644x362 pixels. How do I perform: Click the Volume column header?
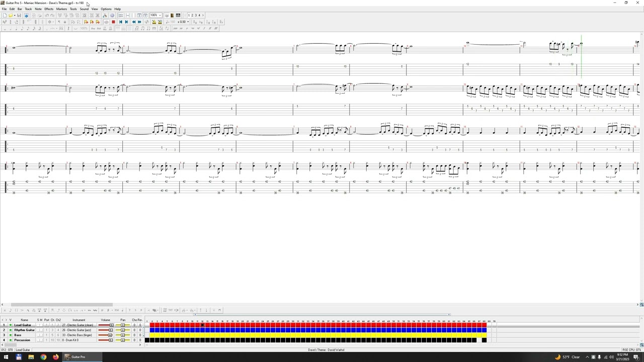pos(106,320)
